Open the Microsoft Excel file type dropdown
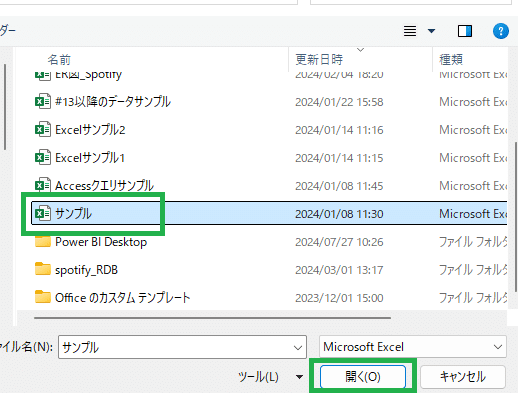518x393 pixels. 413,347
